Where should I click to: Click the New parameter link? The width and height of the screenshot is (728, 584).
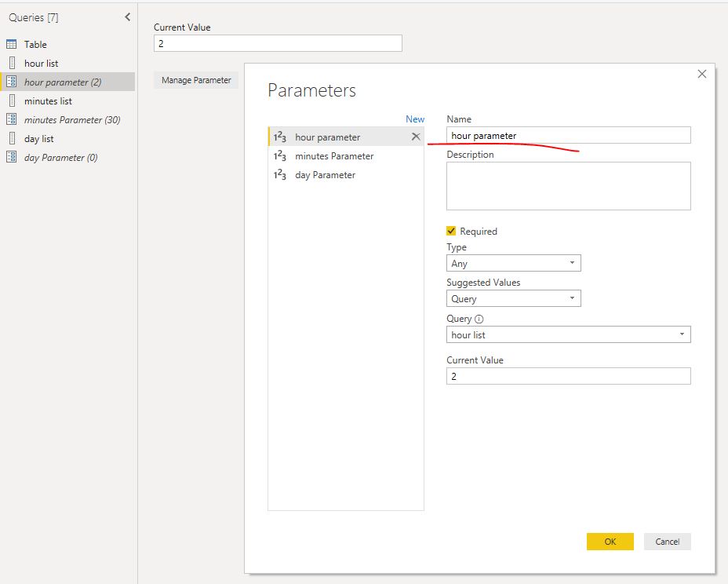coord(415,119)
